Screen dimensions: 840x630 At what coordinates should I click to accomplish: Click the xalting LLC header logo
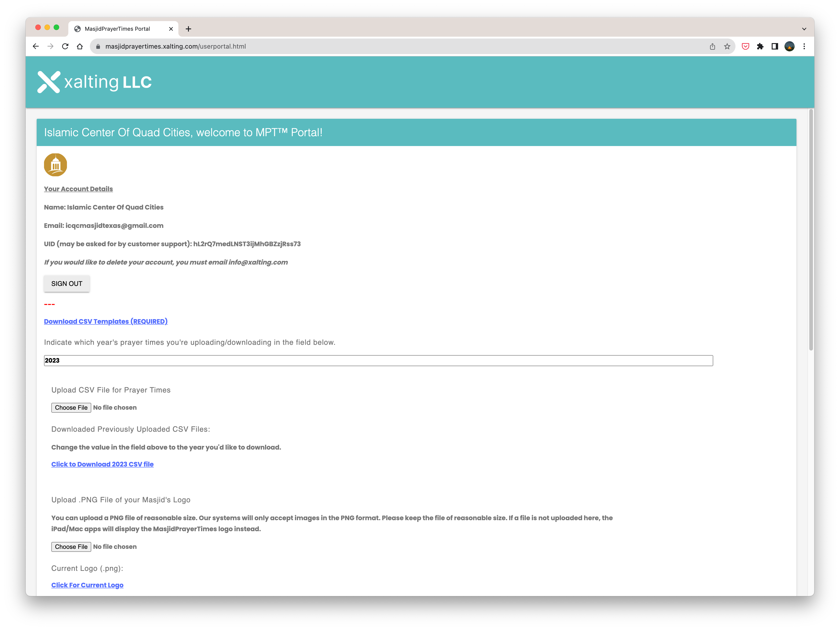tap(94, 82)
